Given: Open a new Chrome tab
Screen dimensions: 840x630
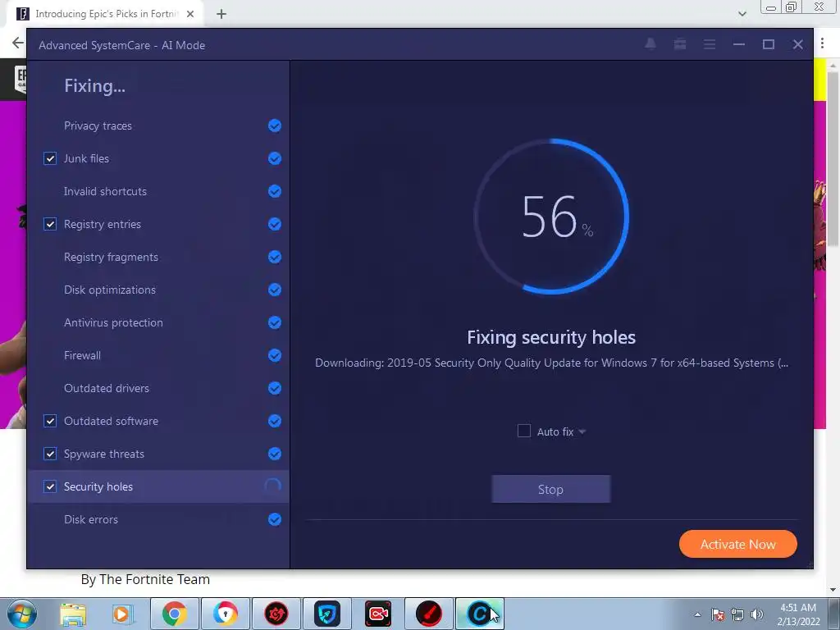Looking at the screenshot, I should coord(221,14).
